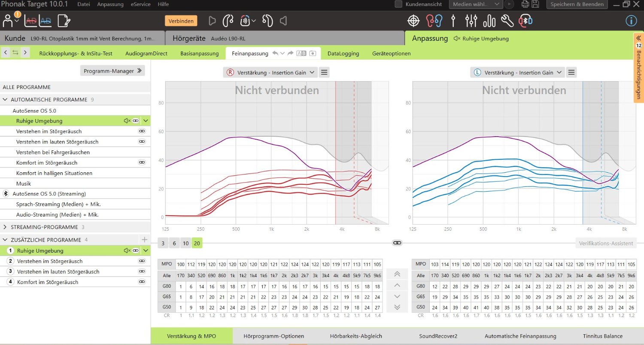Click the wrench tool icon
The height and width of the screenshot is (345, 644).
507,21
